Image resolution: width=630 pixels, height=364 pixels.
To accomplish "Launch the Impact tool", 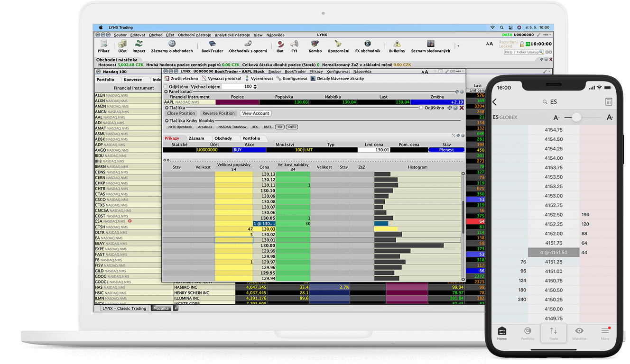I will pyautogui.click(x=139, y=46).
